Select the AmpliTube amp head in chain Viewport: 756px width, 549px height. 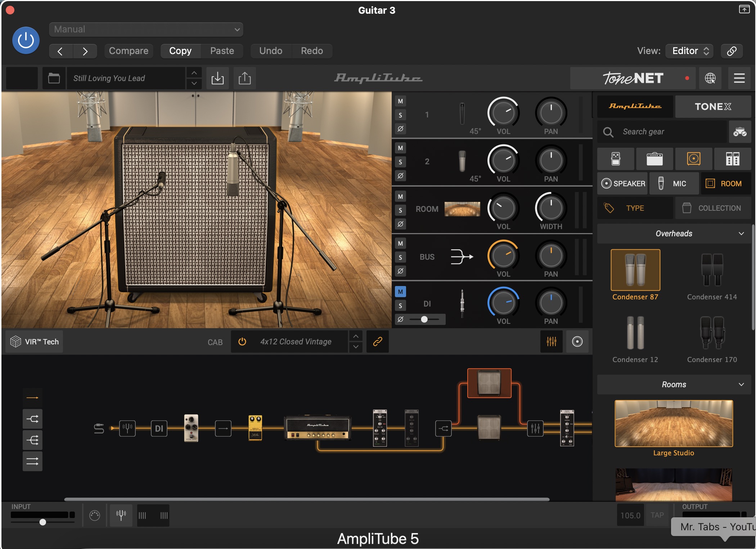(x=318, y=428)
